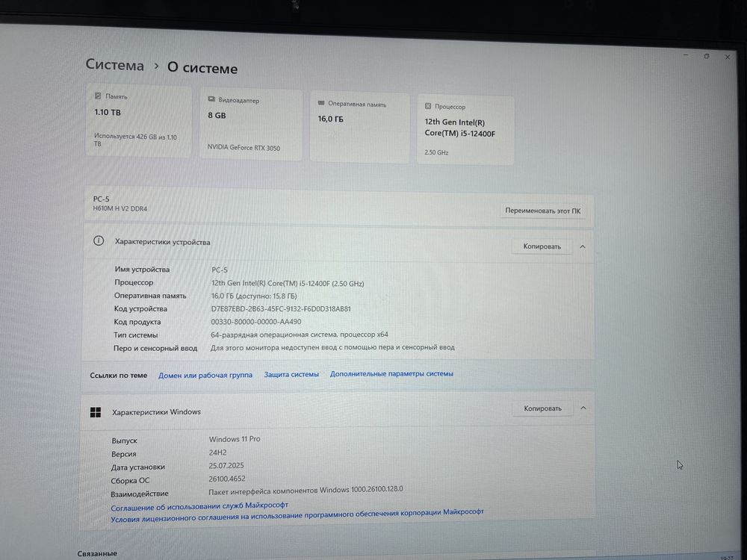Image resolution: width=747 pixels, height=560 pixels.
Task: Copy Windows specifications via Копировать
Action: point(542,408)
